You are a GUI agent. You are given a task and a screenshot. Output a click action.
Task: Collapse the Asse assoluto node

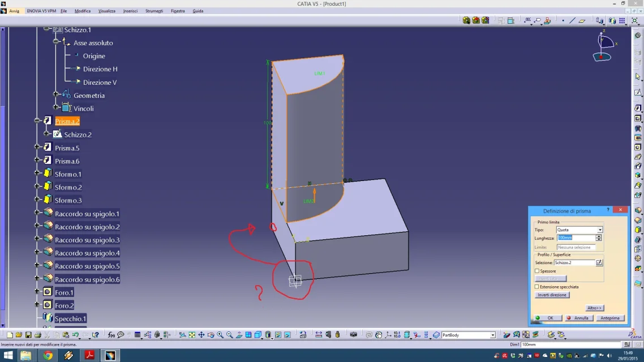[x=56, y=41]
